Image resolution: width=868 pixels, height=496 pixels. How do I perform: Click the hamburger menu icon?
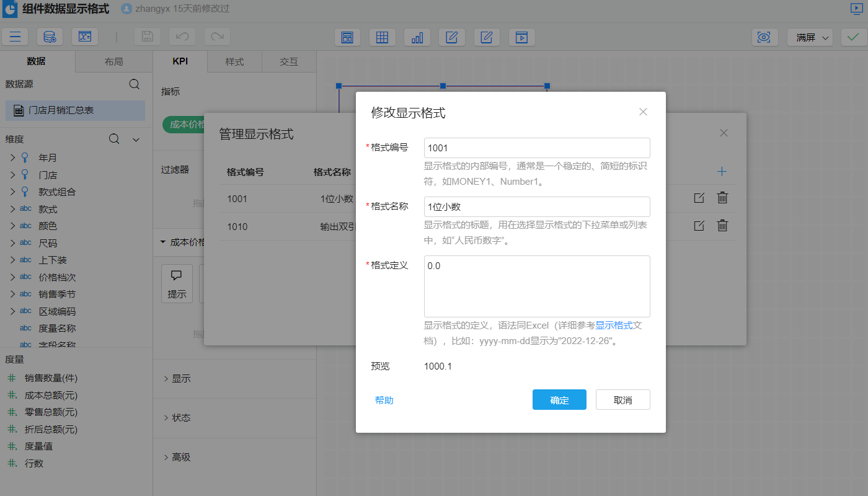[x=15, y=37]
